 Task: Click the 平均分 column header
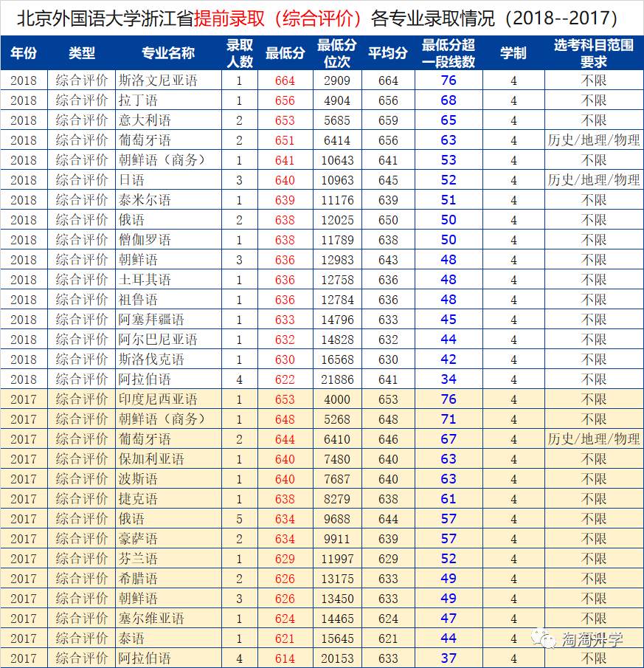pyautogui.click(x=388, y=53)
